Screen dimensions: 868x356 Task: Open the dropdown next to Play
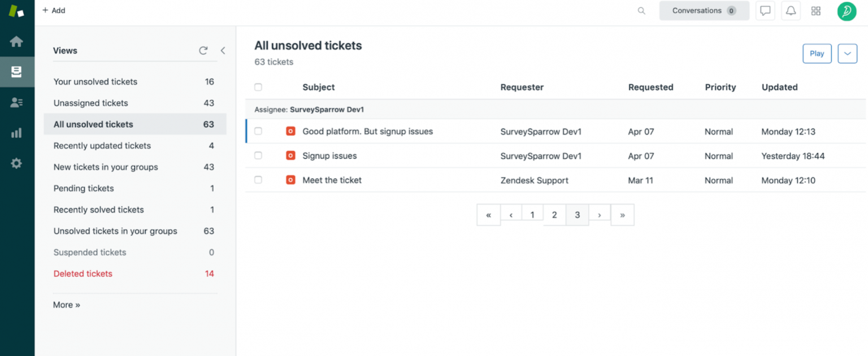847,53
